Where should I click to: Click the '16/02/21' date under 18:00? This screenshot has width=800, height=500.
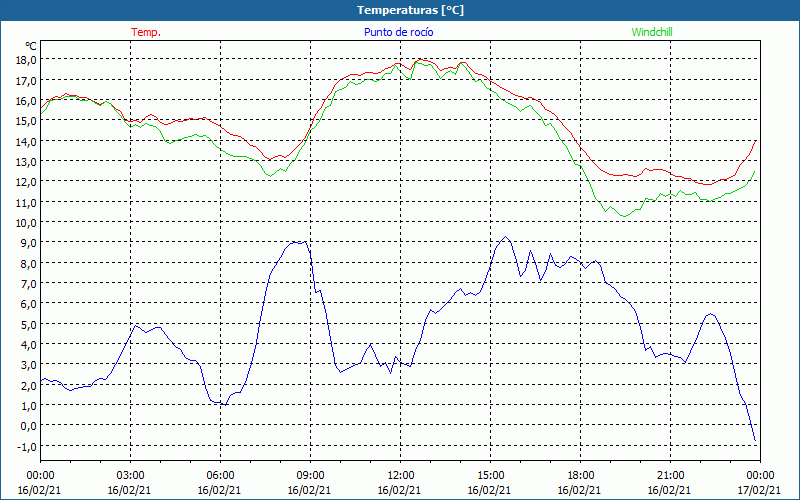[580, 490]
